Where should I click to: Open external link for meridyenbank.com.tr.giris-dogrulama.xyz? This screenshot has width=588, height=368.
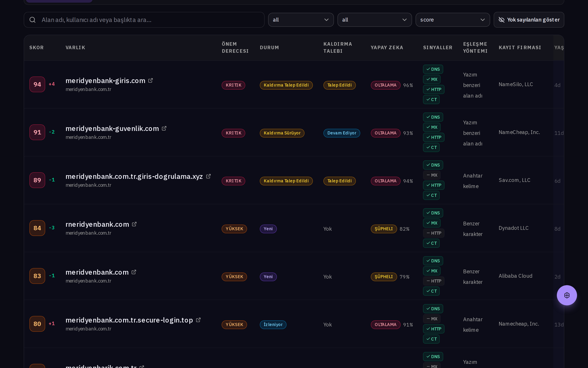(208, 176)
